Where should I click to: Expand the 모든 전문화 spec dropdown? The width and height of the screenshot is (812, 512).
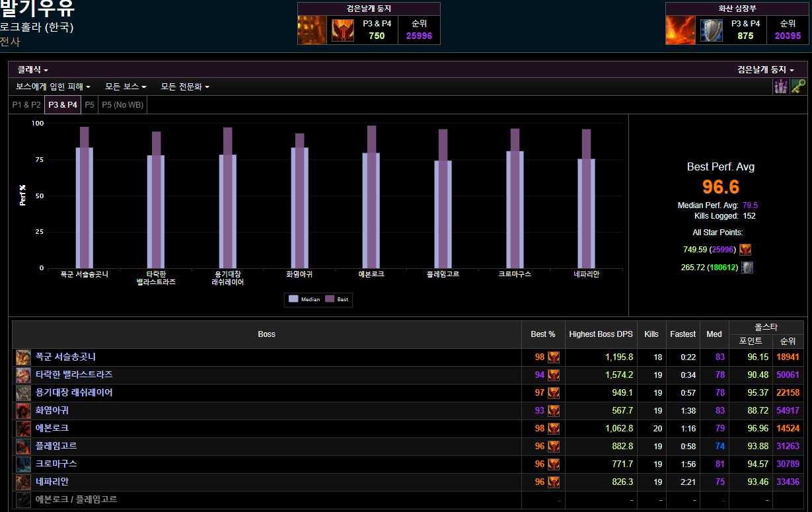tap(185, 87)
